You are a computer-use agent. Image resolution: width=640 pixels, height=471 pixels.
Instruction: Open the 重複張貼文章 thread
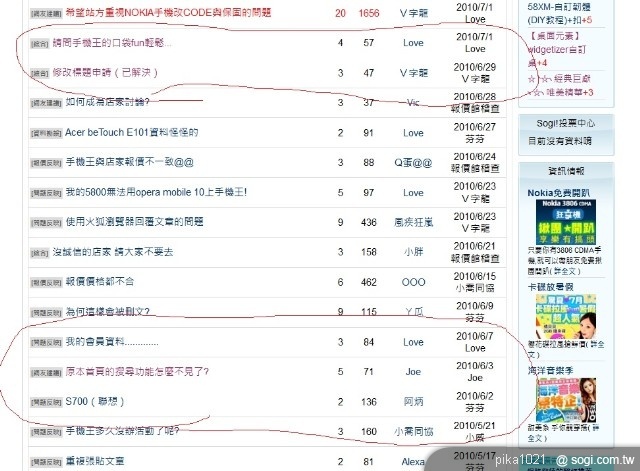click(x=95, y=461)
